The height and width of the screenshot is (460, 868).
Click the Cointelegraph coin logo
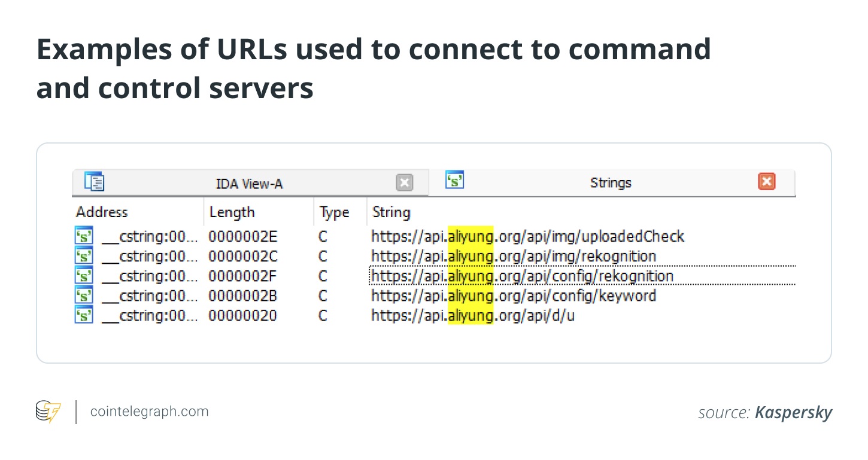tap(48, 412)
